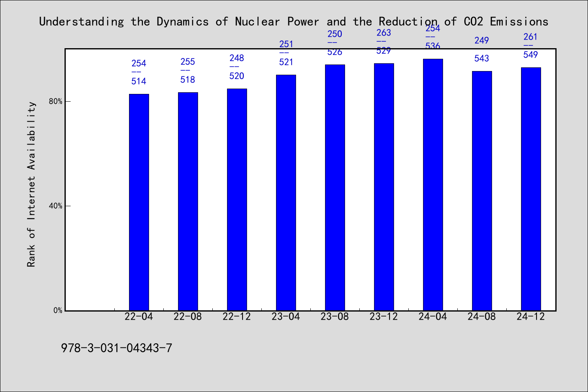
Task: Click the data label value 520
Action: tap(237, 76)
